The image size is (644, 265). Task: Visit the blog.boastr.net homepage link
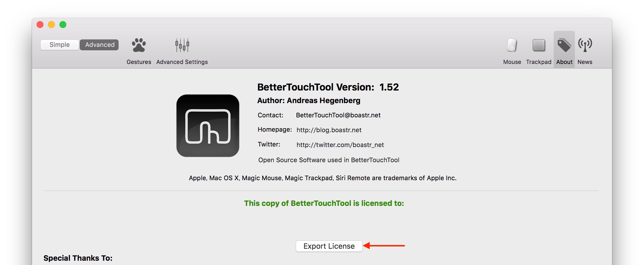[329, 130]
